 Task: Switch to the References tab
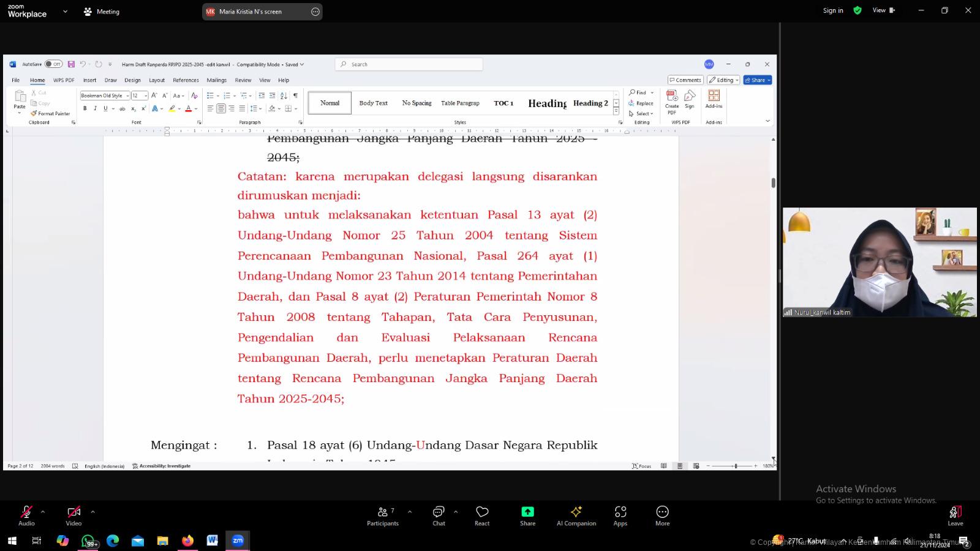point(186,80)
